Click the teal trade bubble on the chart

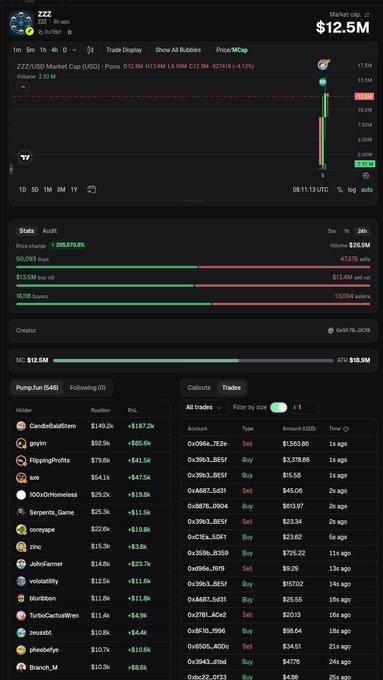click(x=322, y=82)
